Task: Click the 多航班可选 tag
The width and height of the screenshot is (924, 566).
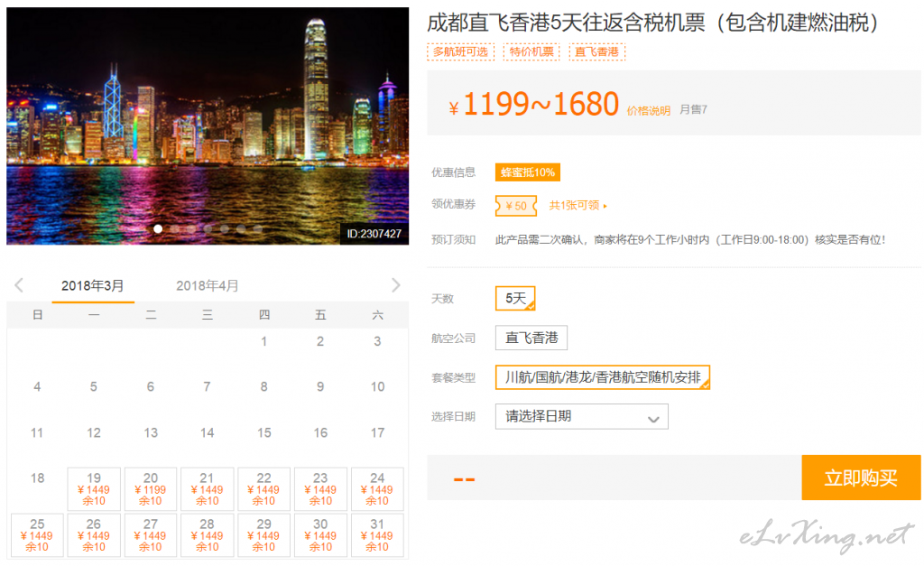Action: (460, 51)
